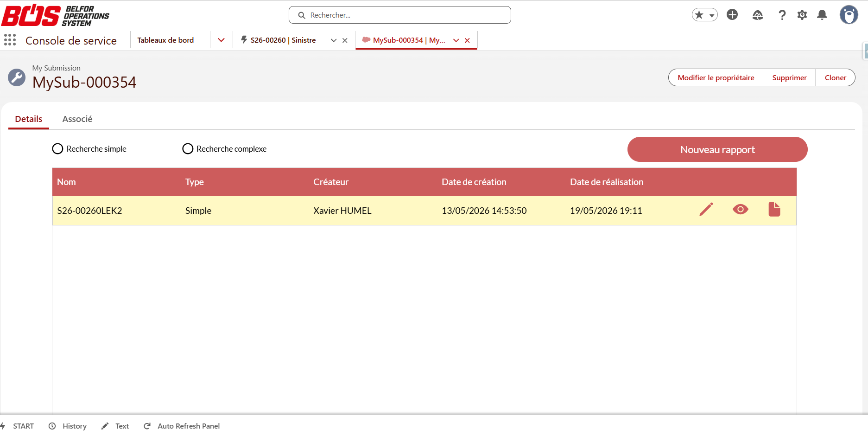Switch to the Associé tab
The width and height of the screenshot is (868, 436).
pos(77,119)
